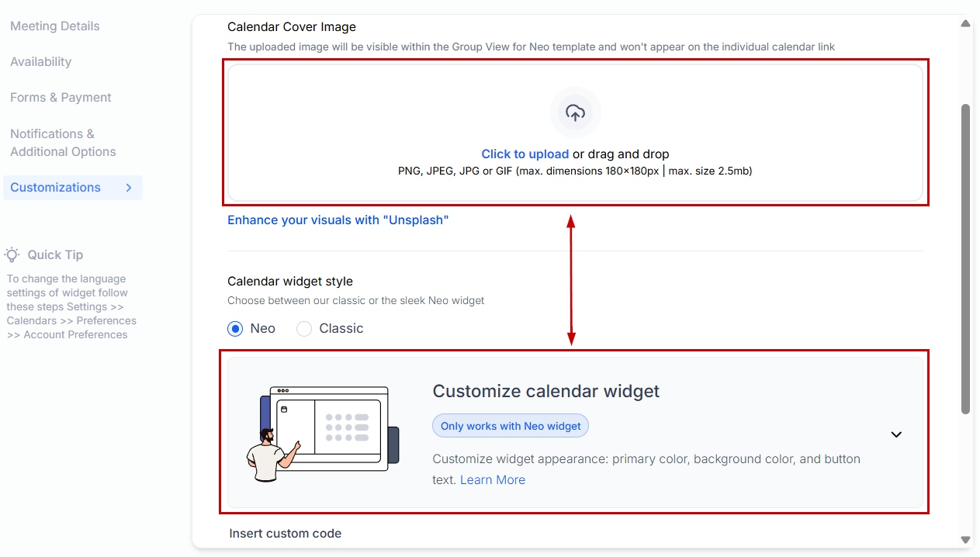Click the "Click to upload" link

pos(525,154)
